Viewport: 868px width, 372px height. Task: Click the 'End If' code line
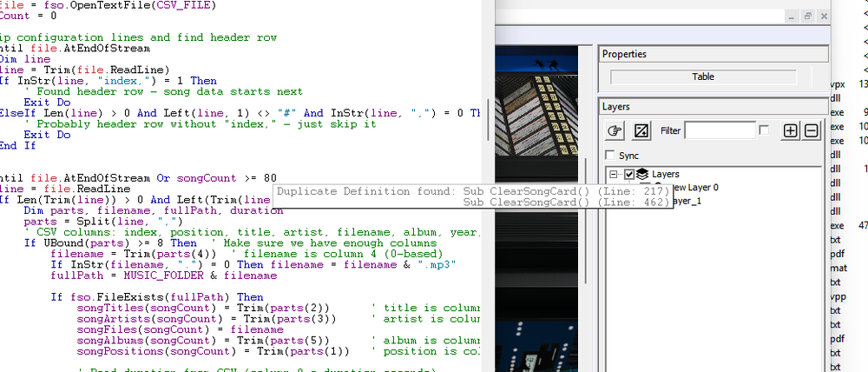17,146
